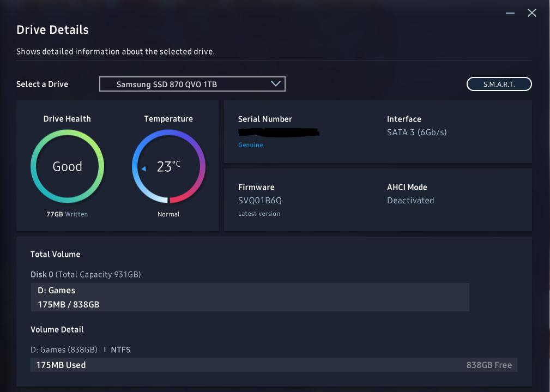Minimize the Drive Details window
550x392 pixels.
coord(510,13)
